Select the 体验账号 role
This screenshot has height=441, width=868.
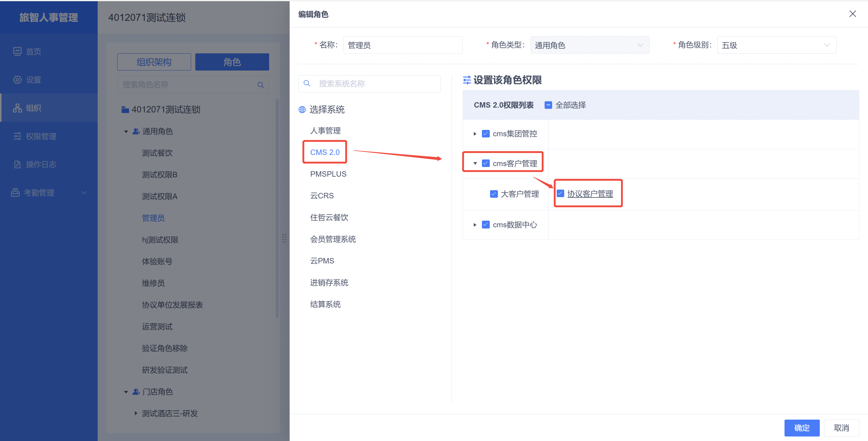(x=157, y=261)
